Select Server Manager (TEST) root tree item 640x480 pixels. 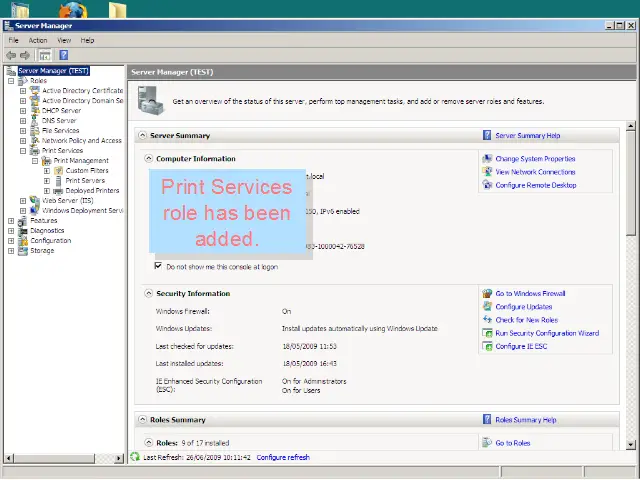[53, 71]
